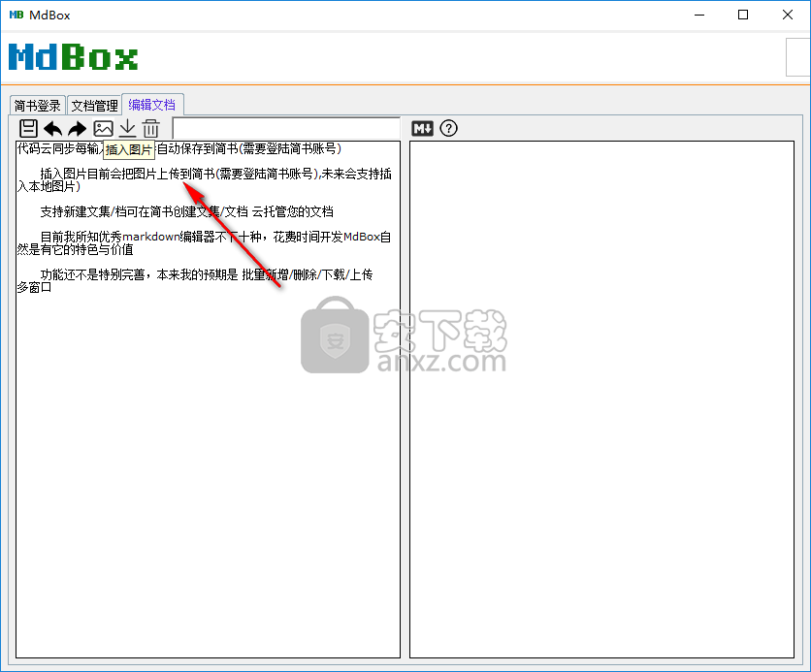Open help via question mark icon
Screen dimensions: 811x672
point(448,128)
